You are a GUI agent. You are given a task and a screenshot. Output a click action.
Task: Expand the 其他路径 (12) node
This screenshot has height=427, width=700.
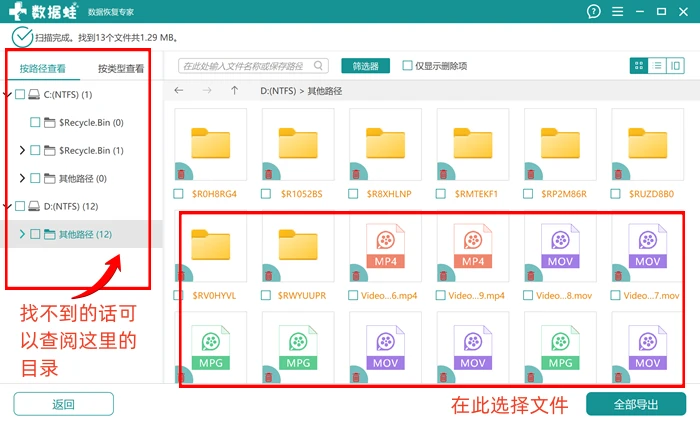[x=22, y=234]
